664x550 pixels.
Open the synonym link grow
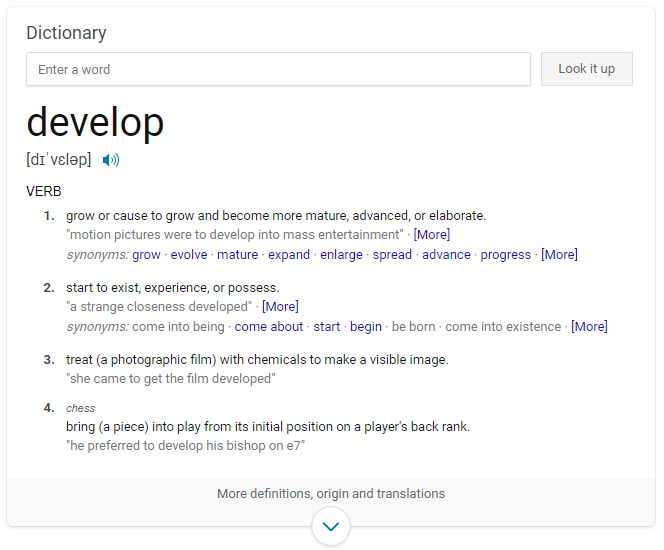146,254
